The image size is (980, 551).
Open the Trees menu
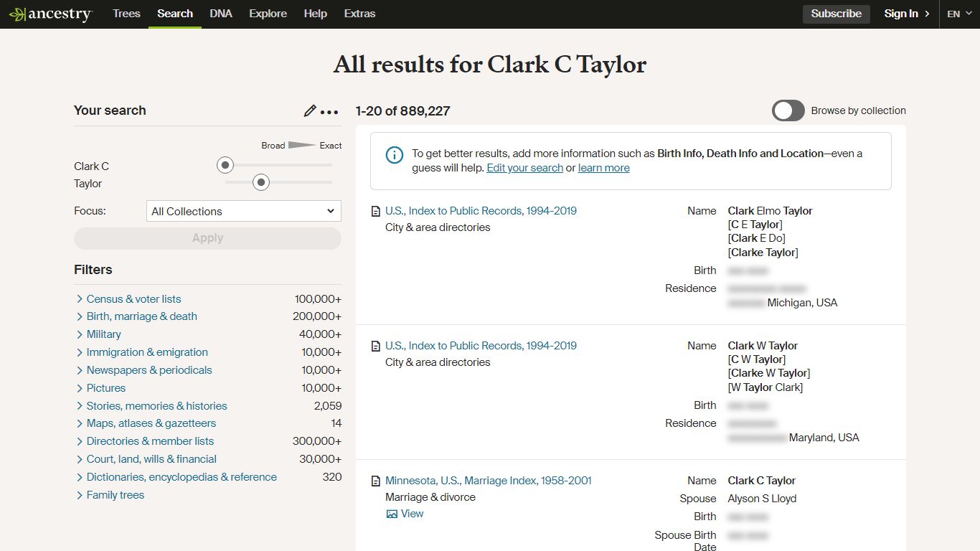pyautogui.click(x=126, y=14)
